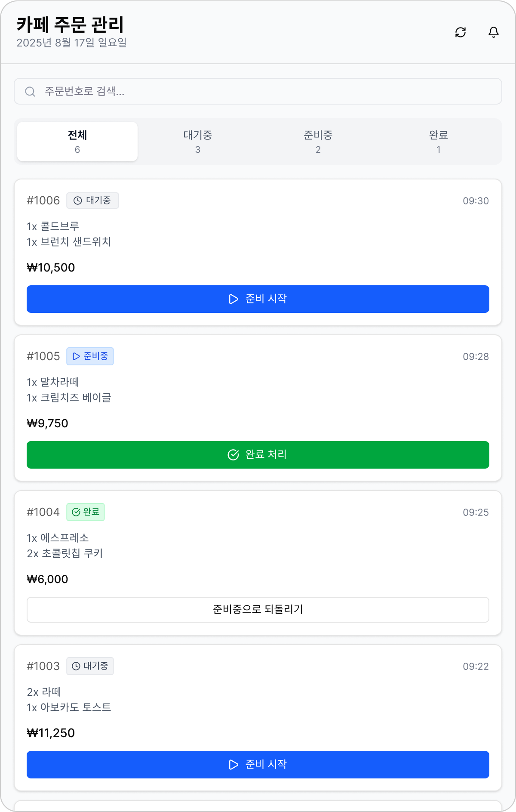This screenshot has height=812, width=516.
Task: Select the 전체 tab
Action: pyautogui.click(x=77, y=142)
